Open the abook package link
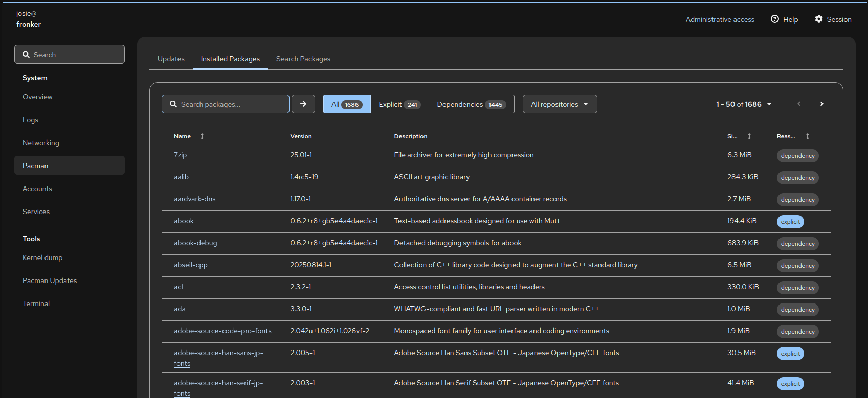 tap(184, 221)
